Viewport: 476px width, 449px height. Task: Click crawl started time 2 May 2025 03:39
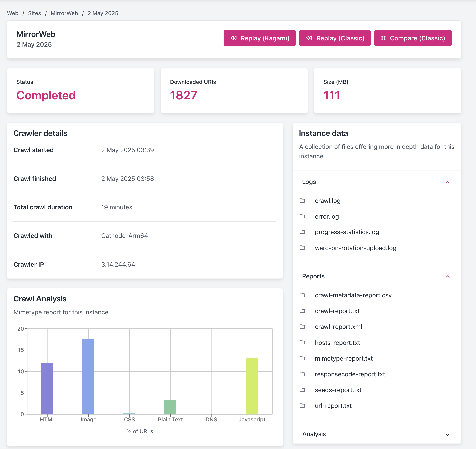coord(127,150)
